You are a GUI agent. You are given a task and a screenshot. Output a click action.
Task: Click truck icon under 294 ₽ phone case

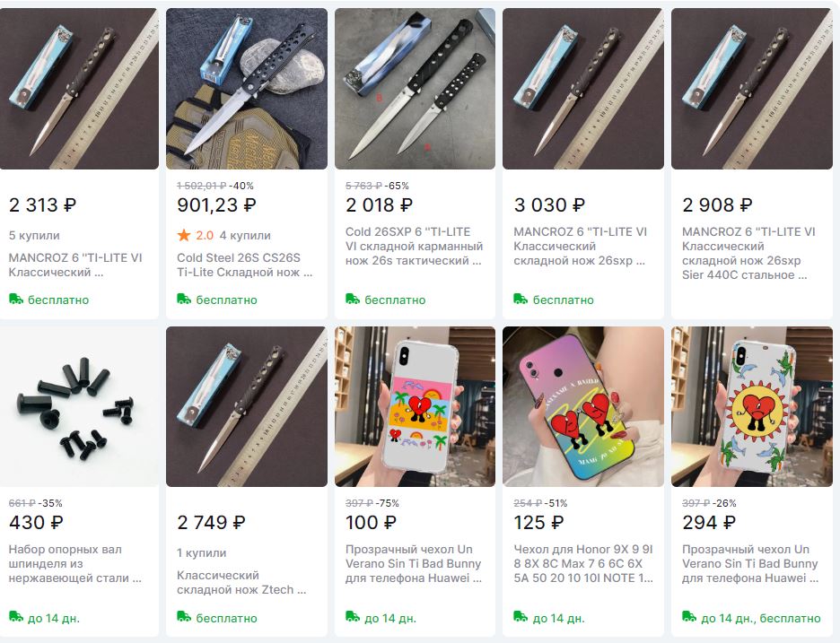click(x=689, y=617)
